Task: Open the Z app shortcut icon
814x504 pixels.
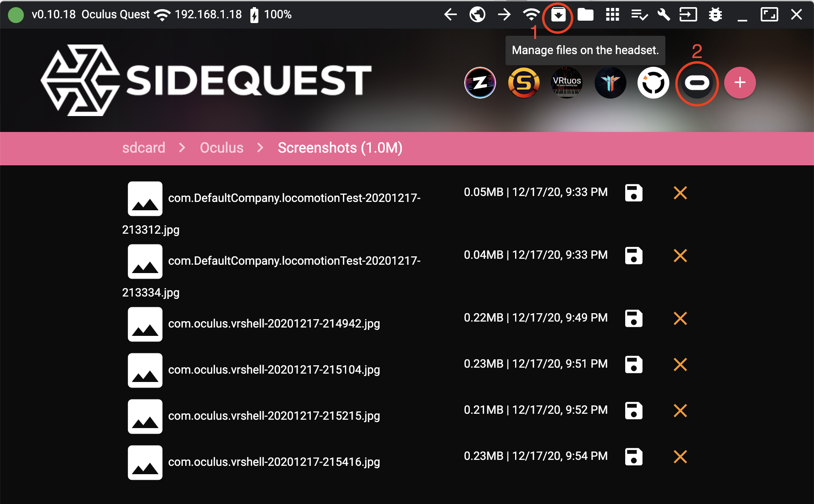Action: point(480,83)
